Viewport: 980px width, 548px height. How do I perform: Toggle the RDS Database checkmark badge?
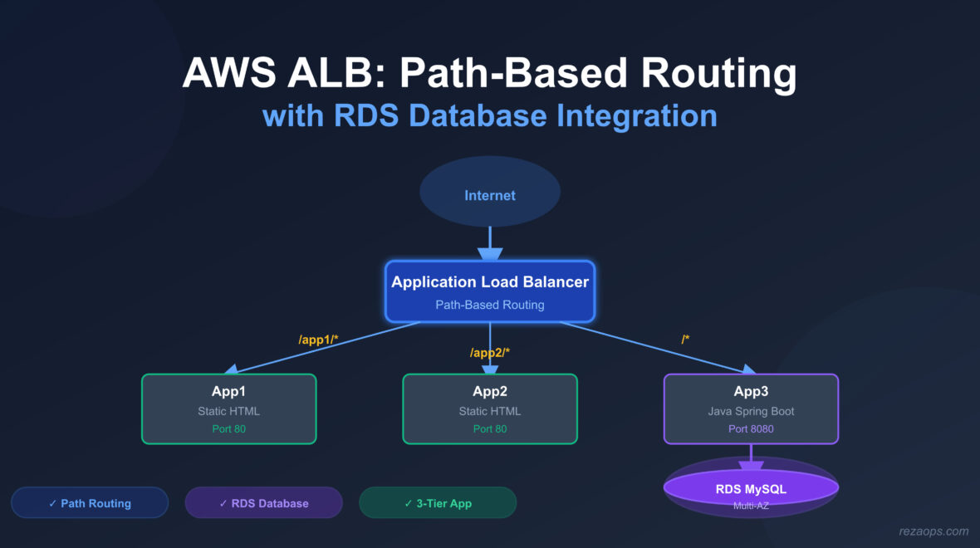[x=263, y=502]
